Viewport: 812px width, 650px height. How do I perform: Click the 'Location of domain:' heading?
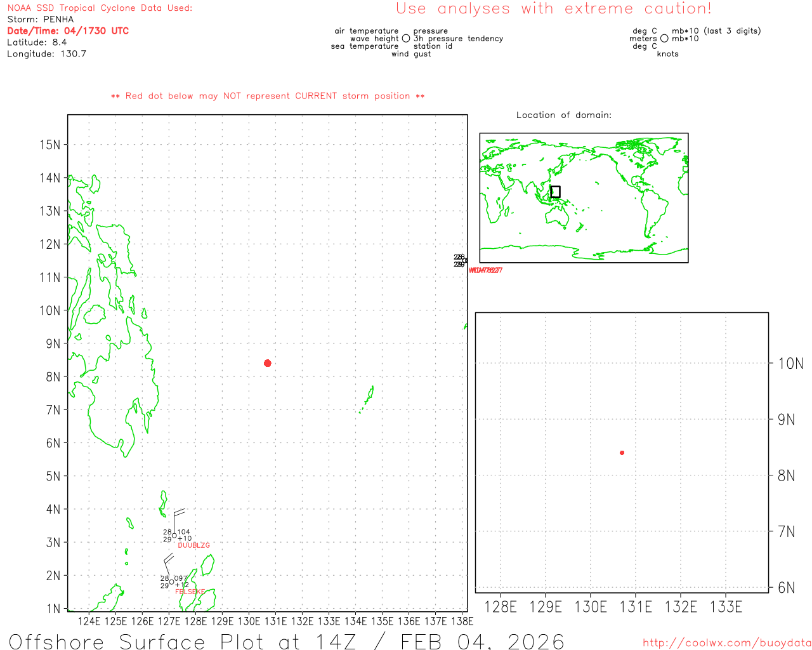[563, 115]
